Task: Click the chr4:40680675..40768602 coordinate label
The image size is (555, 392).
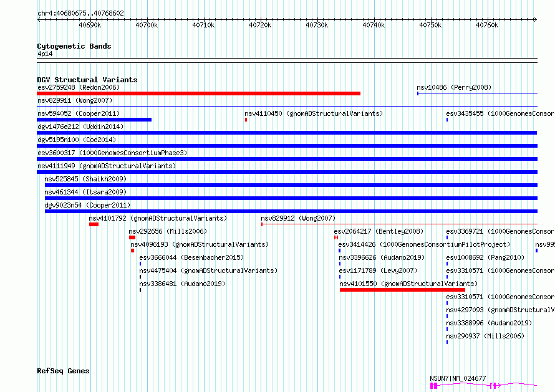Action: [80, 14]
